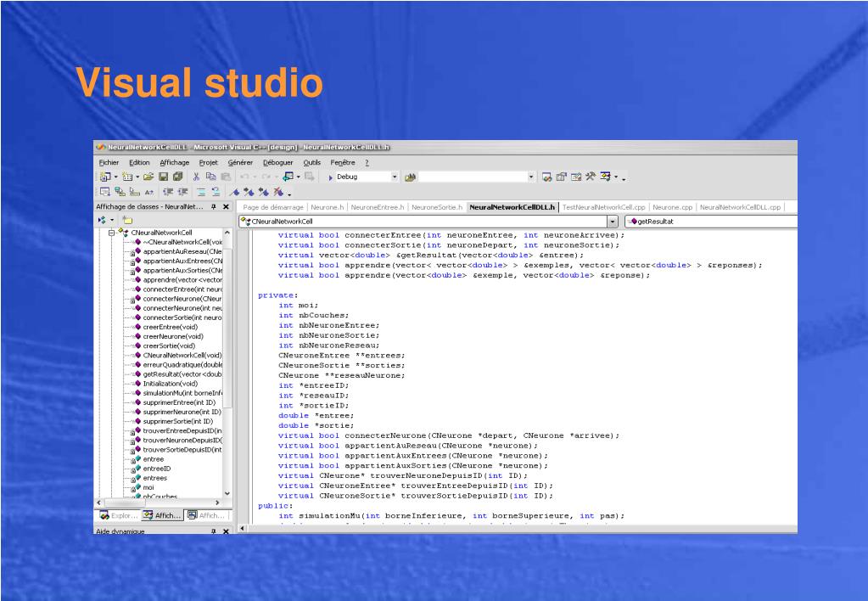
Task: Open the Affichage menu
Action: tap(175, 162)
